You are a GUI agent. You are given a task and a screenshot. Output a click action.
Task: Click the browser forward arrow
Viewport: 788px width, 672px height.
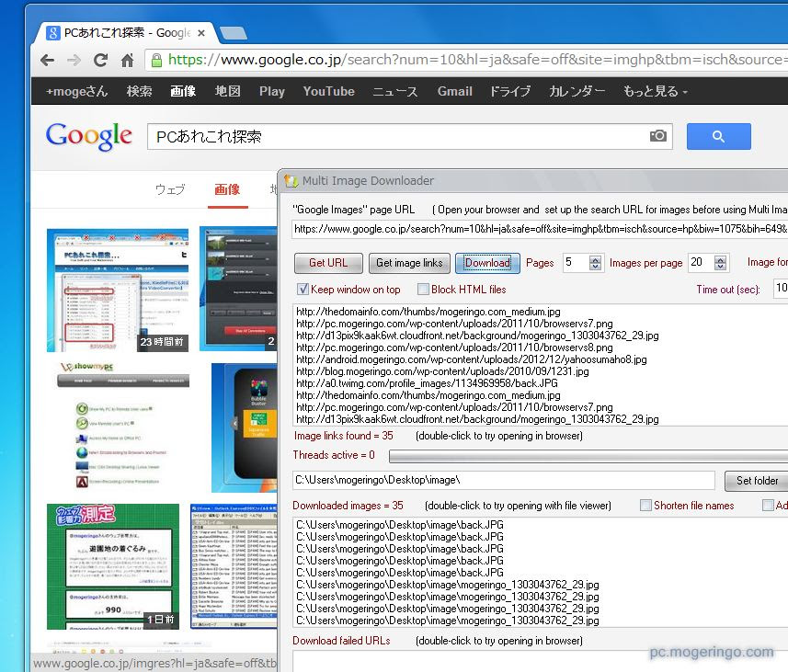click(74, 61)
